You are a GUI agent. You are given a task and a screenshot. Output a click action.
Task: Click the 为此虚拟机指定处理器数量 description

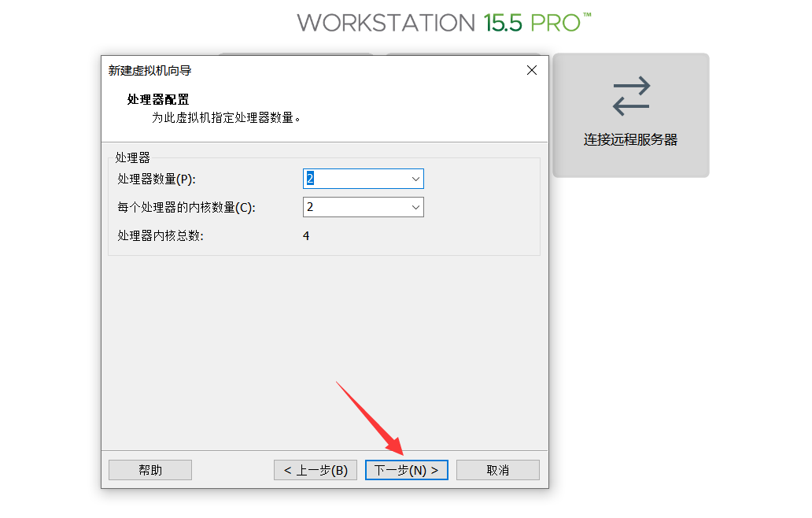point(227,117)
